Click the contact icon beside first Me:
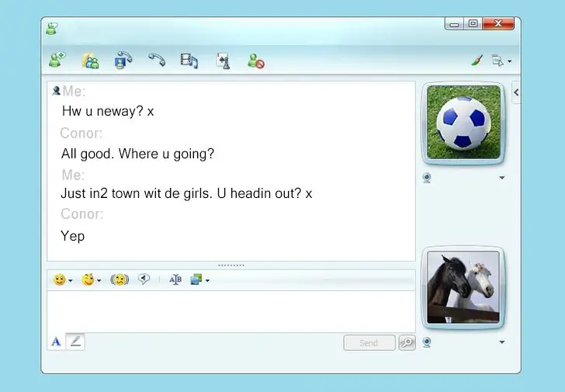565x392 pixels. [56, 91]
